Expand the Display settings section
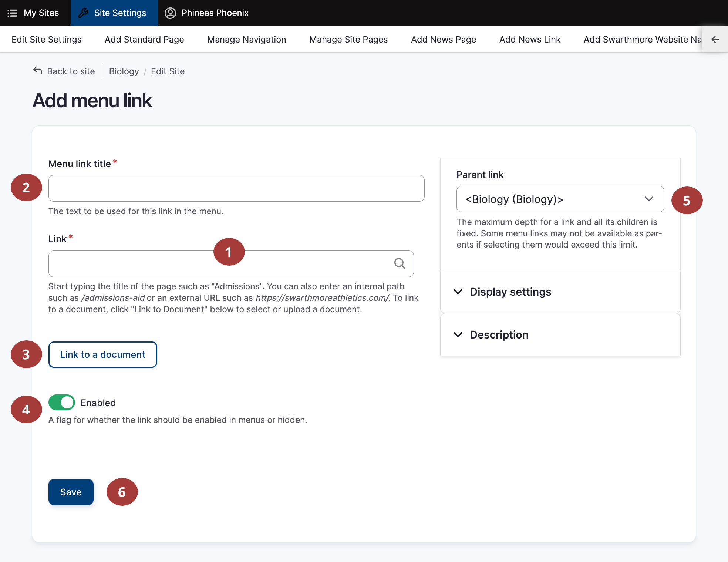The image size is (728, 562). [x=560, y=292]
